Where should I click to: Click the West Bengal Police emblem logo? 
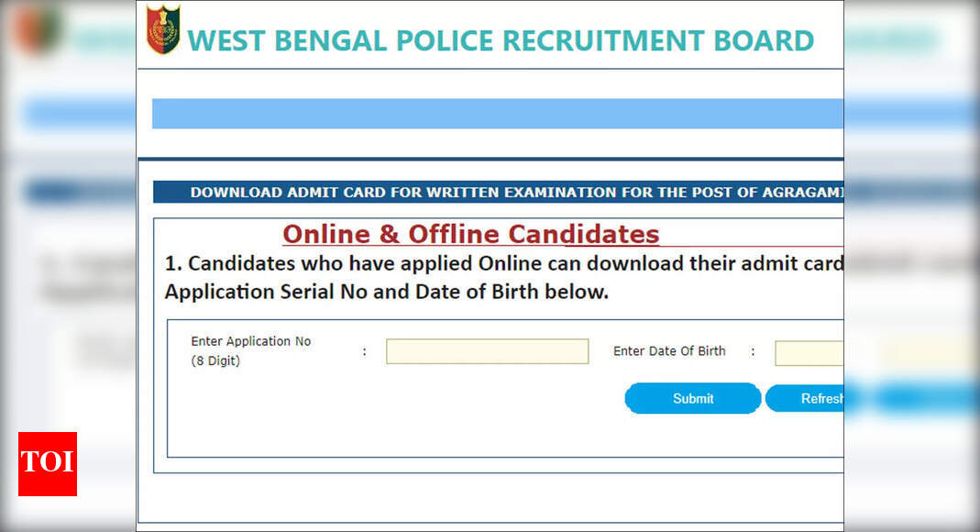click(x=163, y=28)
